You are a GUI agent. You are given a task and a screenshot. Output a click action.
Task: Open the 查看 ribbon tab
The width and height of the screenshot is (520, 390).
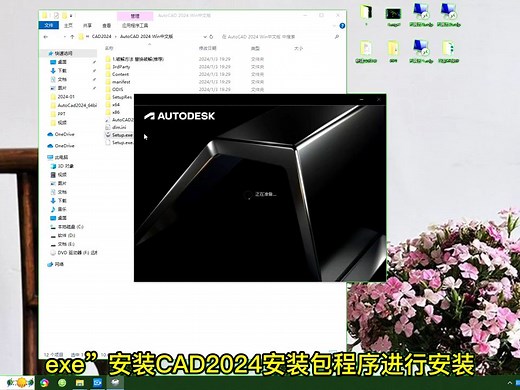[107, 25]
